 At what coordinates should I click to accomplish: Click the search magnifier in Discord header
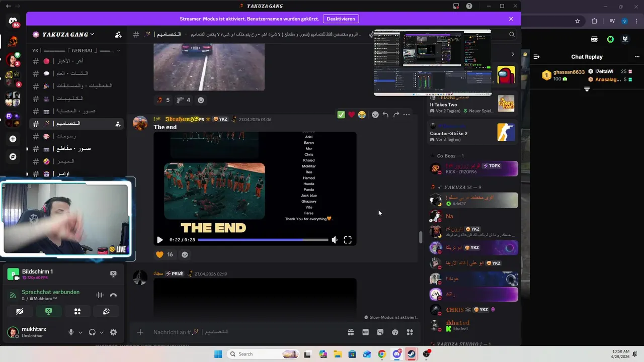[x=512, y=34]
